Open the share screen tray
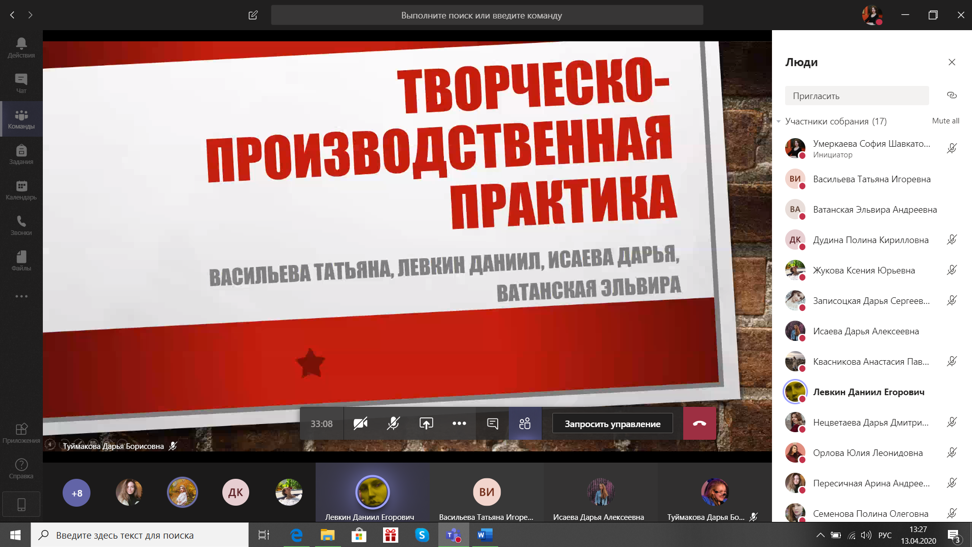This screenshot has width=972, height=547. click(426, 424)
